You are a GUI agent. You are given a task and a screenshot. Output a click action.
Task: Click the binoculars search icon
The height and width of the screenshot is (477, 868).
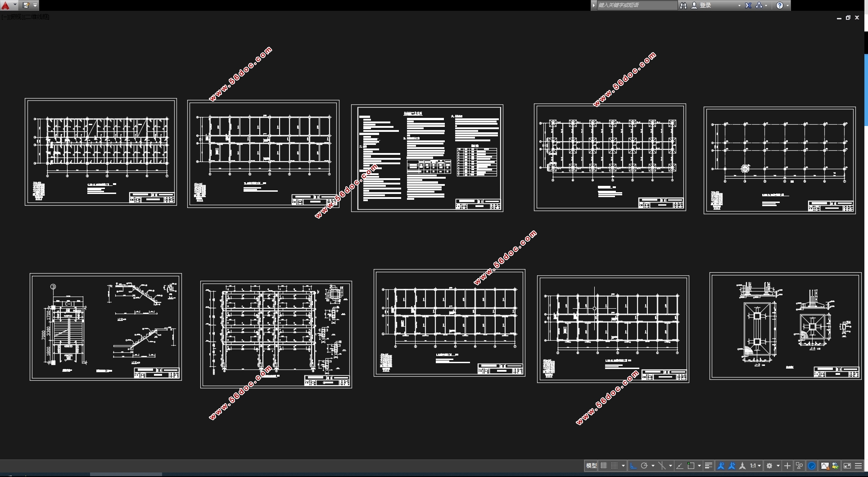click(683, 5)
